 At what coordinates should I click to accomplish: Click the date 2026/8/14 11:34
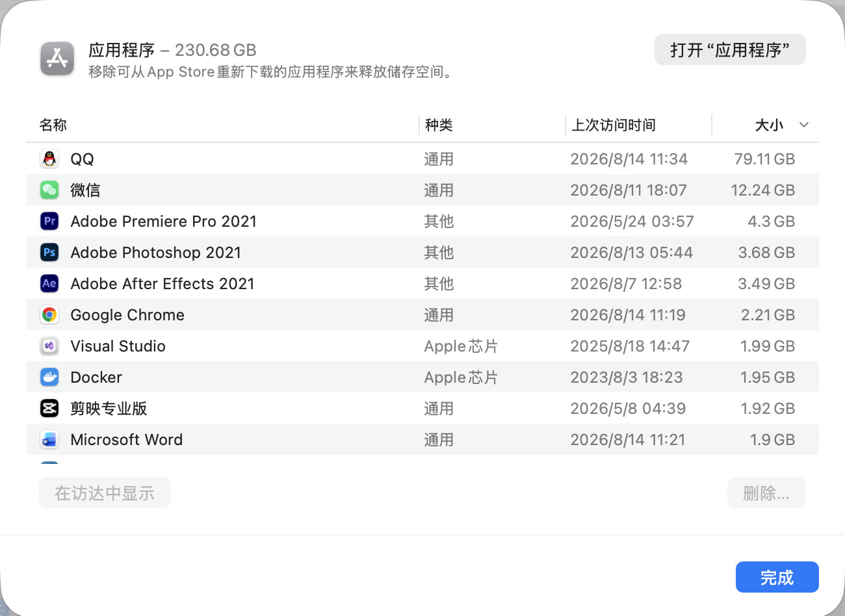[x=629, y=159]
